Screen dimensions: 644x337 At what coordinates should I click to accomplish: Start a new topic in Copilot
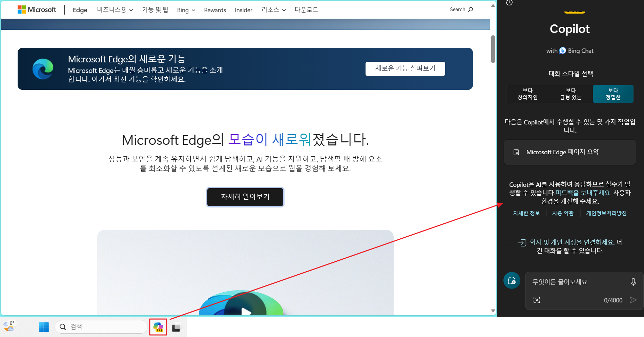[x=512, y=280]
